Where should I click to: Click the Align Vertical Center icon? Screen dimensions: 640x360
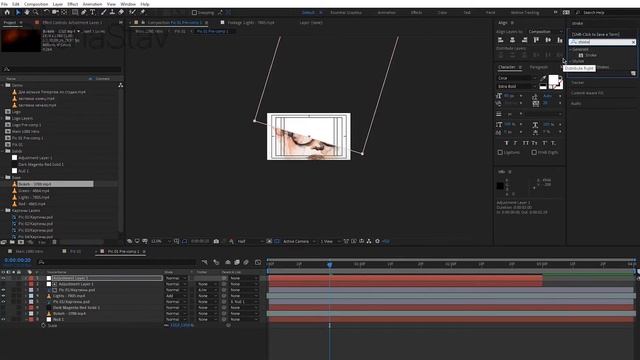click(548, 40)
